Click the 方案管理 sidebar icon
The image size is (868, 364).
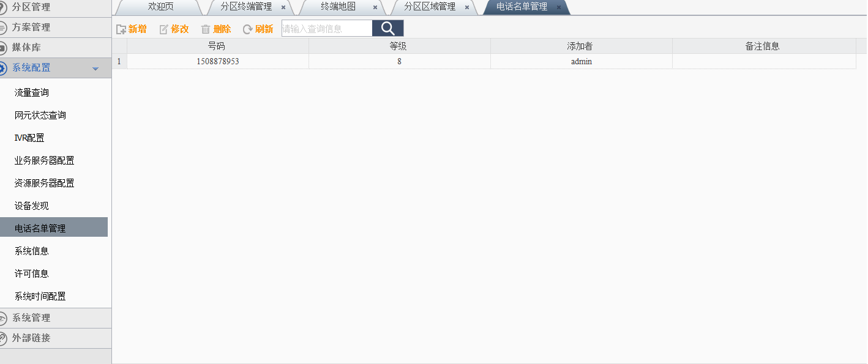3,28
